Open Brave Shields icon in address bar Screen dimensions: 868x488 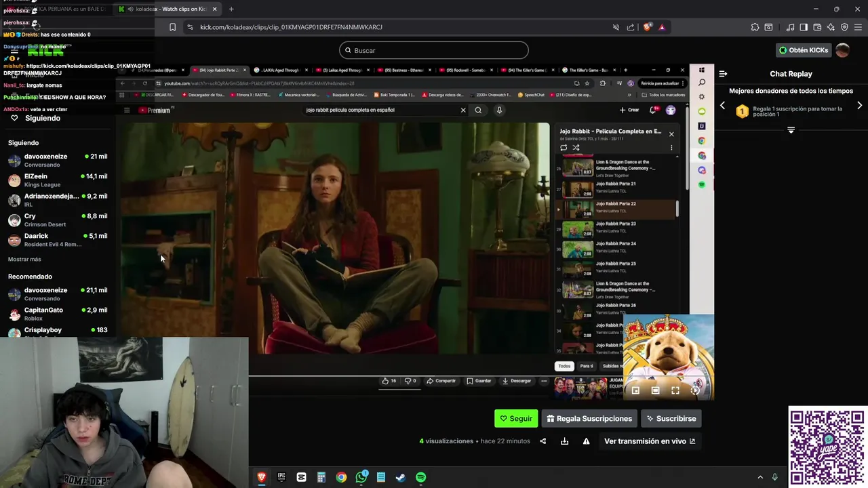pyautogui.click(x=647, y=27)
